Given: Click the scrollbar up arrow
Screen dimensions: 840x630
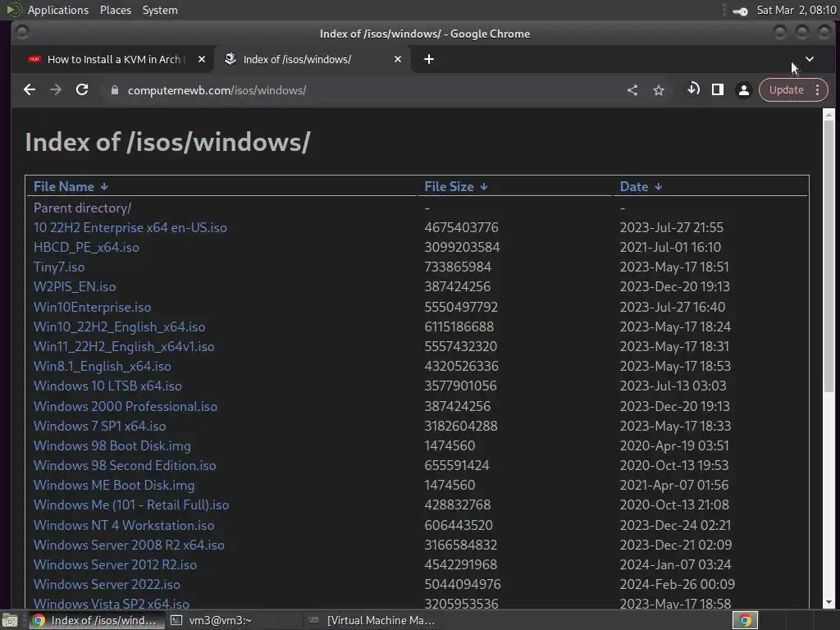Looking at the screenshot, I should [x=829, y=115].
